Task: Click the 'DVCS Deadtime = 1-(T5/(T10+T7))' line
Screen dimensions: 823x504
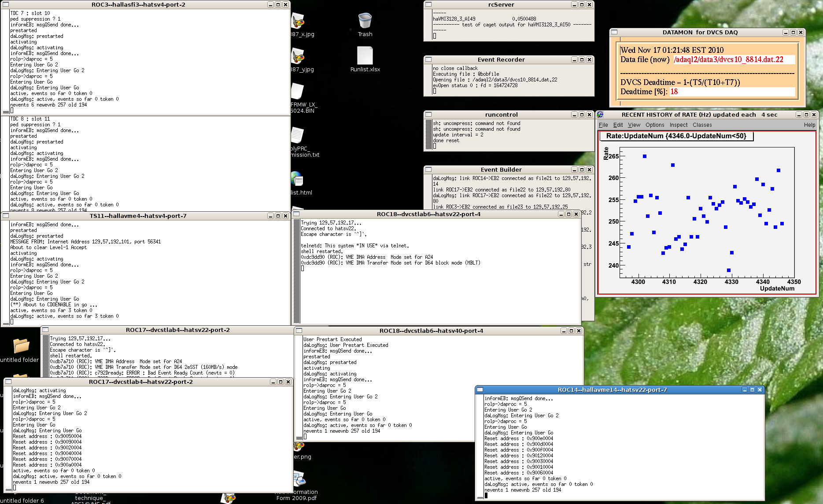Action: [x=680, y=82]
